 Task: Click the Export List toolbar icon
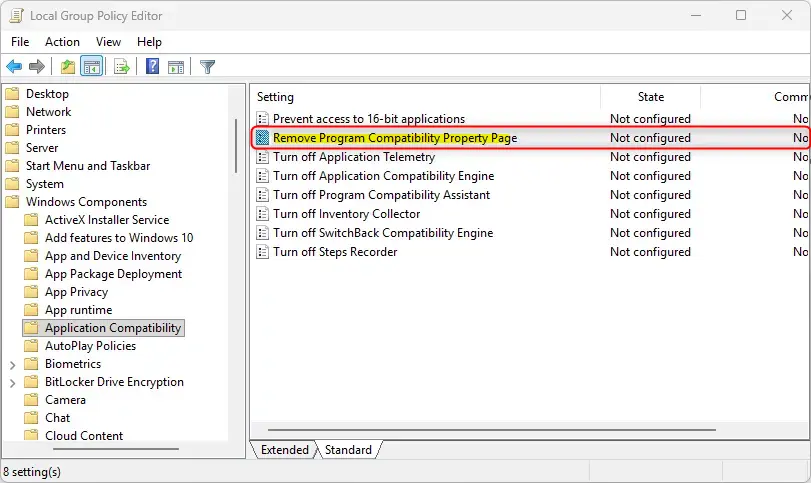122,67
